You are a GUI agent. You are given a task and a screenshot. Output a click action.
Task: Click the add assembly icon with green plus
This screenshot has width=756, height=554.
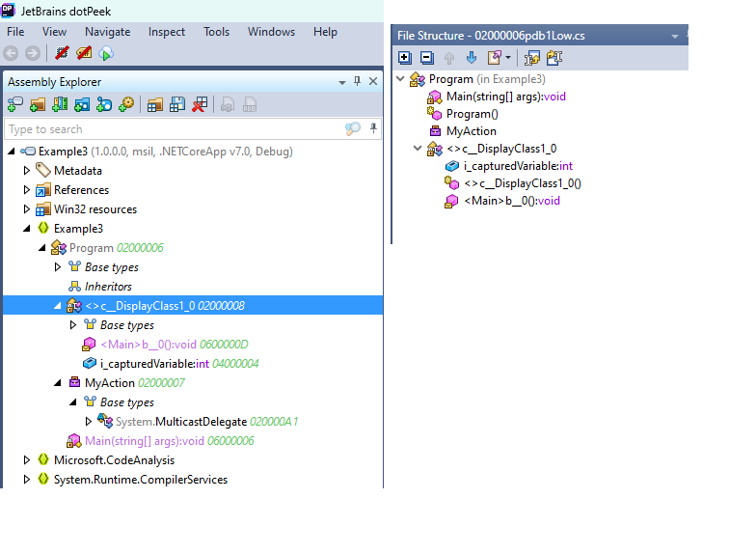[15, 104]
